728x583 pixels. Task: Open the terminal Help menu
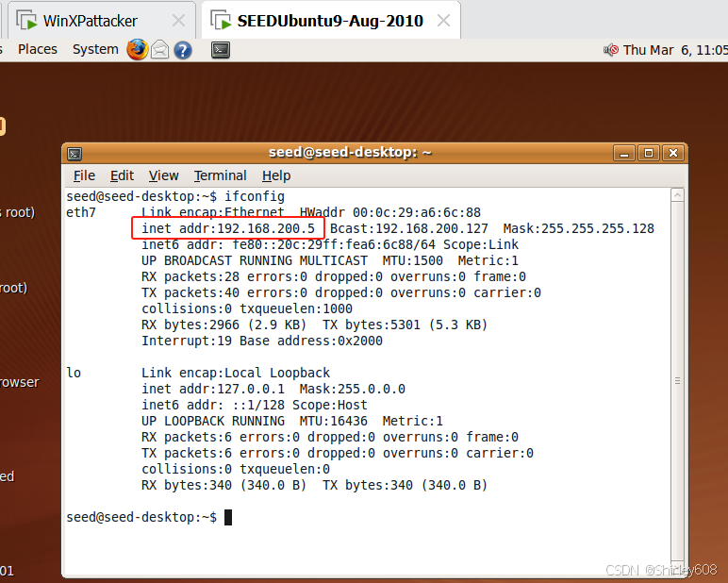coord(276,175)
